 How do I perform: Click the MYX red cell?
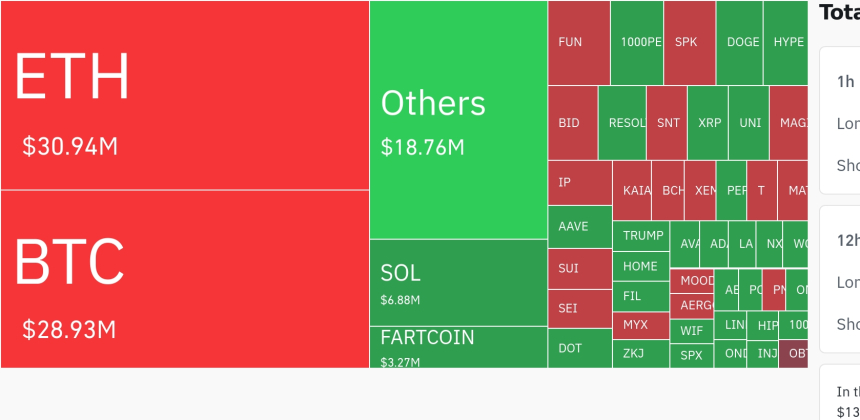(641, 325)
